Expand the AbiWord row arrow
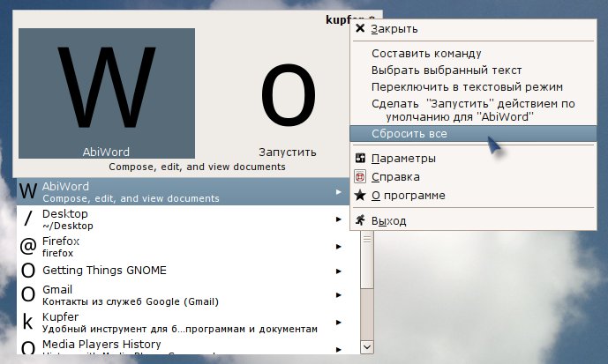This screenshot has height=364, width=608. point(339,191)
